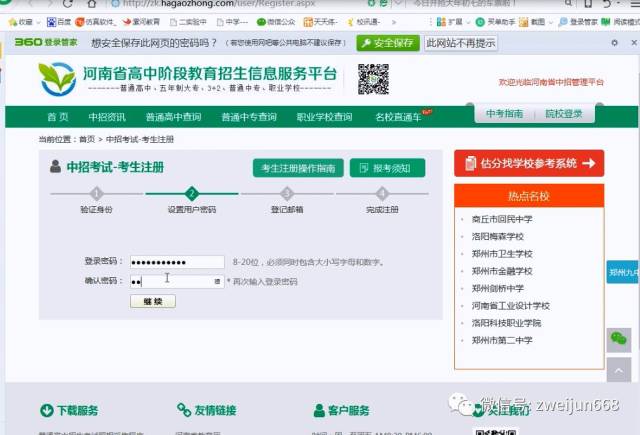Open 洛阳科技职业学院 link
This screenshot has width=640, height=435.
(506, 323)
